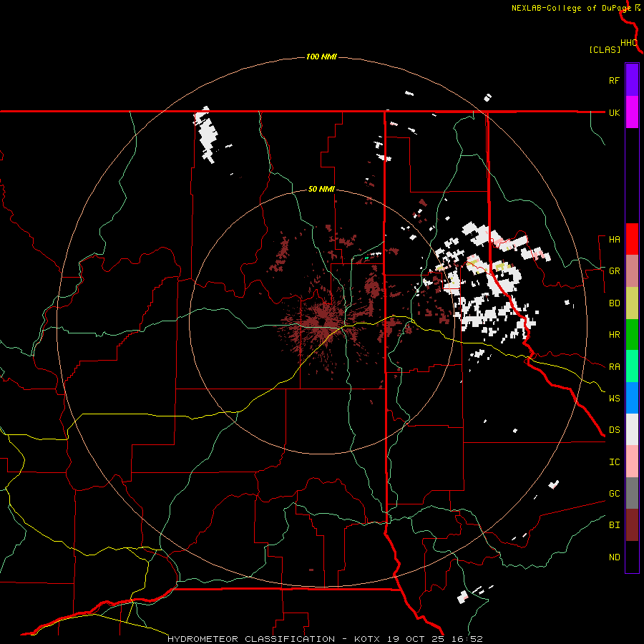Click the GC legend label
This screenshot has height=644, width=644.
coord(614,494)
